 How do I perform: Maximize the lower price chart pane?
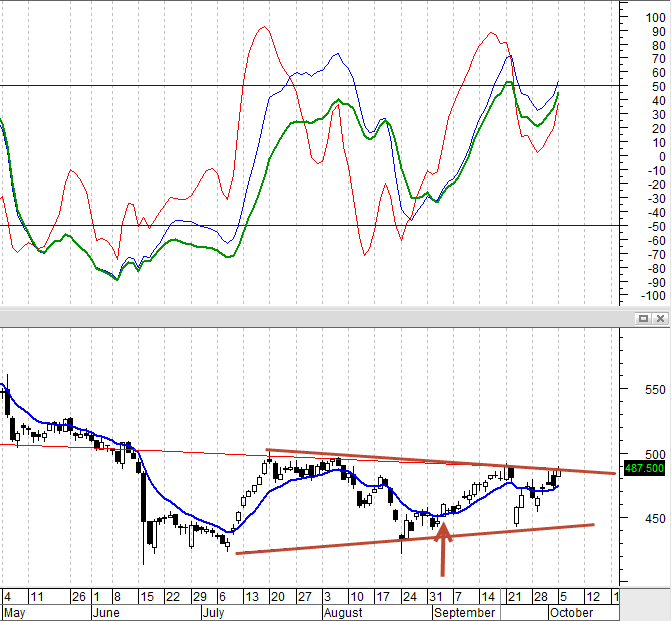(643, 318)
